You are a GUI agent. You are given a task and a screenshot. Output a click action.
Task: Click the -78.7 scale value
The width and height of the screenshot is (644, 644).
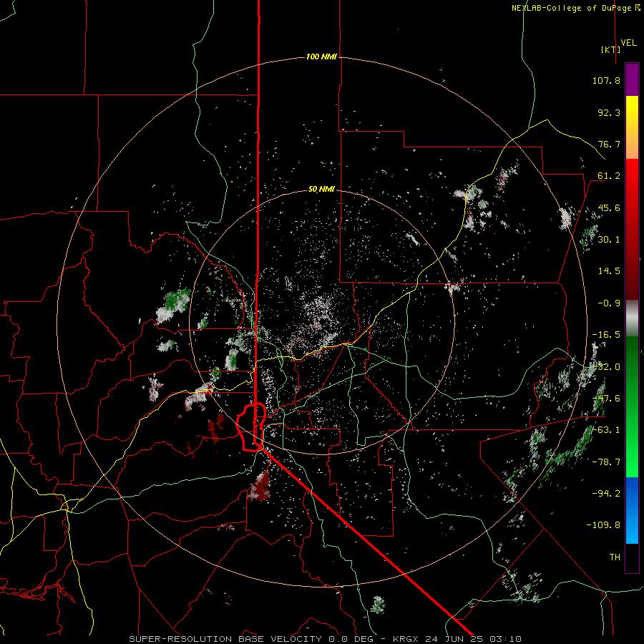pos(606,462)
